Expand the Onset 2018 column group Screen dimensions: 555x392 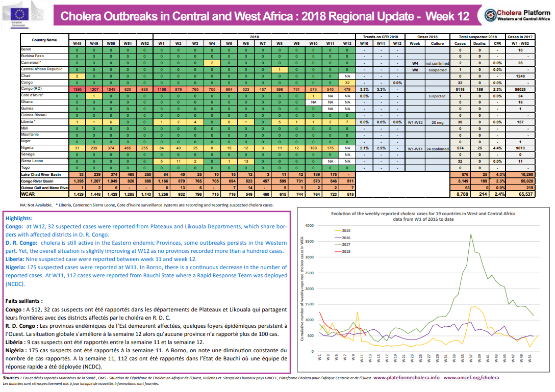point(428,36)
